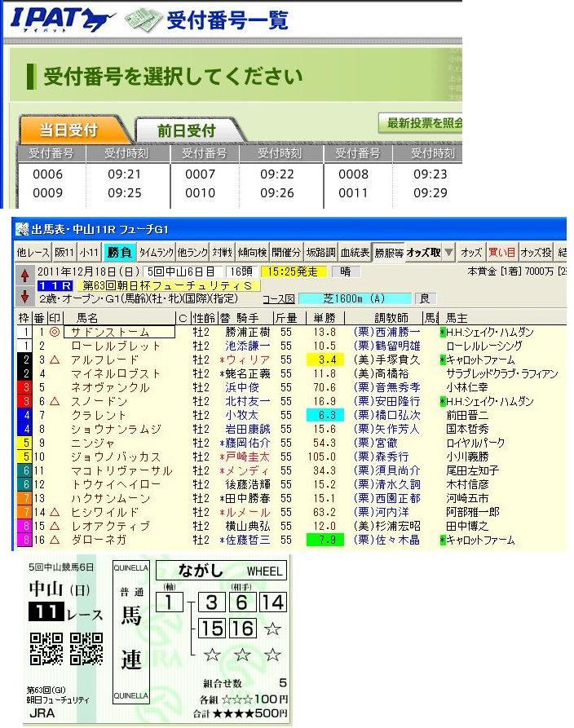Click the yellow 15:25発走 field
Image resolution: width=574 pixels, height=728 pixels.
click(x=294, y=271)
